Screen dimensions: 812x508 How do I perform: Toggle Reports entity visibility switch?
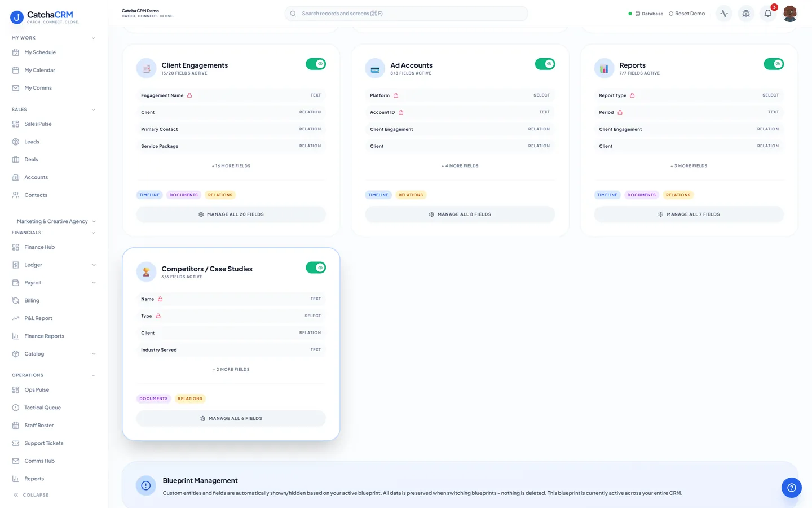click(x=774, y=64)
